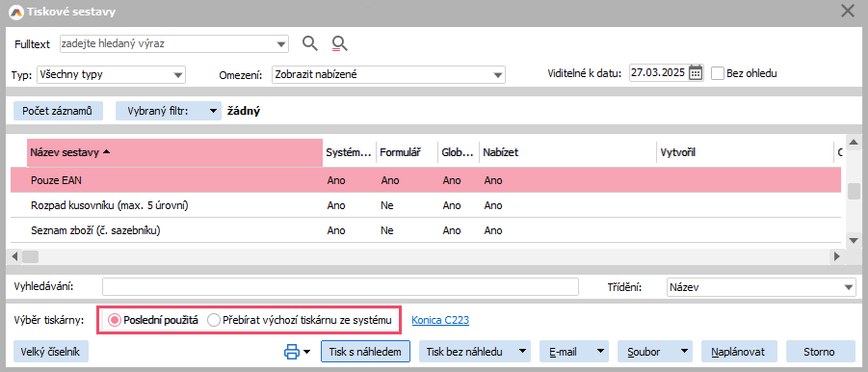This screenshot has height=372, width=868.
Task: Select the Pouze EAN row
Action: point(426,180)
